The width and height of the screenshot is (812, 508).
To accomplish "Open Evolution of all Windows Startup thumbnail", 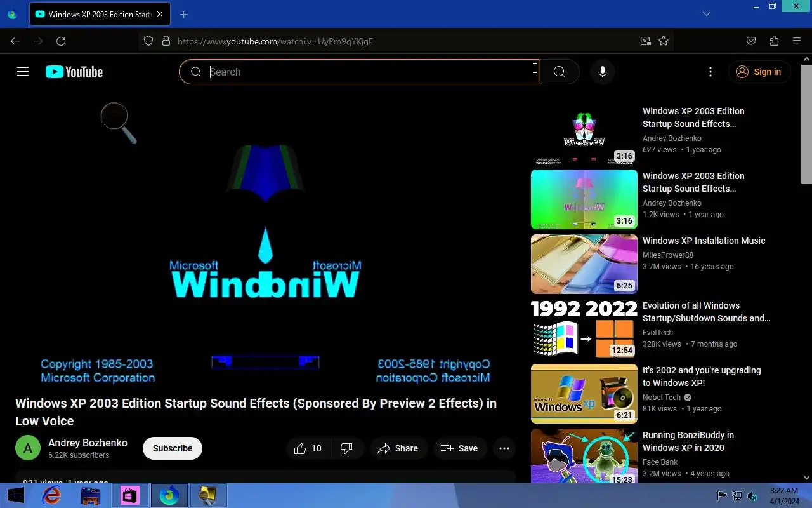I will point(584,329).
